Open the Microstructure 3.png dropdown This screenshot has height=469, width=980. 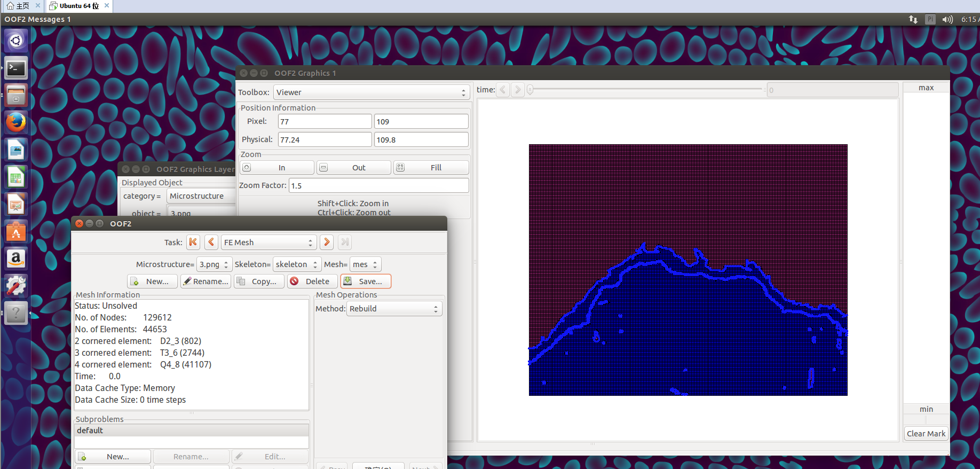(x=214, y=264)
